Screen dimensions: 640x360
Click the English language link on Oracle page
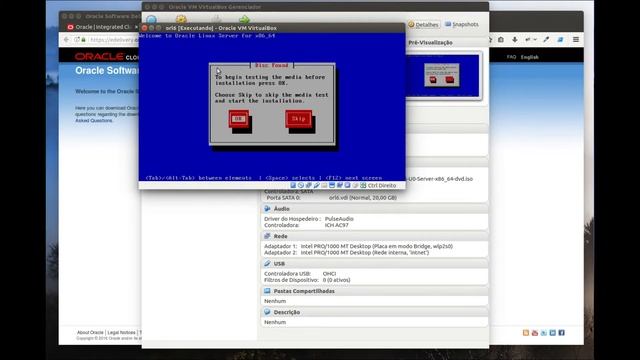(x=529, y=57)
